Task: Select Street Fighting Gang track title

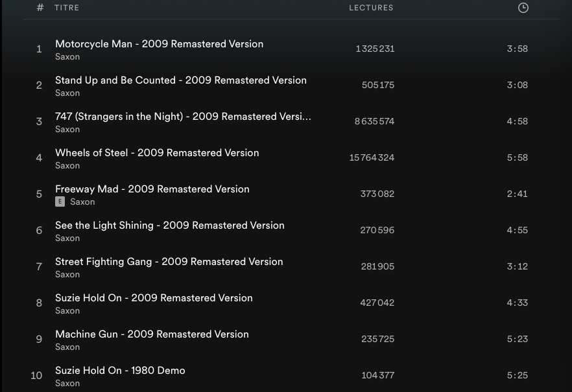Action: point(169,262)
